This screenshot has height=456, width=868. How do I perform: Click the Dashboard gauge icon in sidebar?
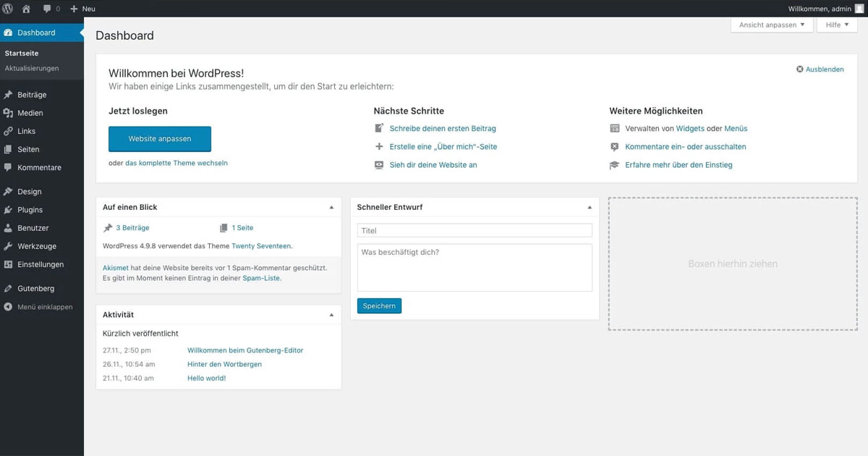coord(8,33)
